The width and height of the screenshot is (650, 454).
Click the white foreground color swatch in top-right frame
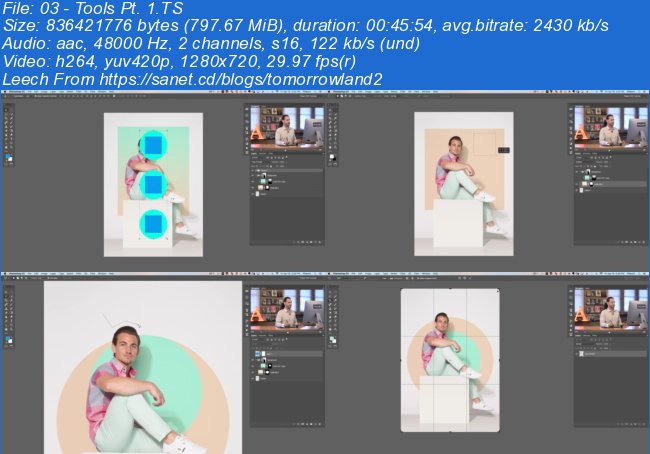coord(332,156)
